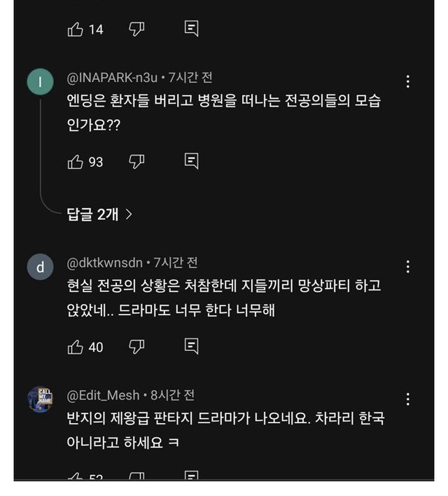Open more options for @Edit_Mesh comment
The image size is (448, 496).
(x=407, y=399)
